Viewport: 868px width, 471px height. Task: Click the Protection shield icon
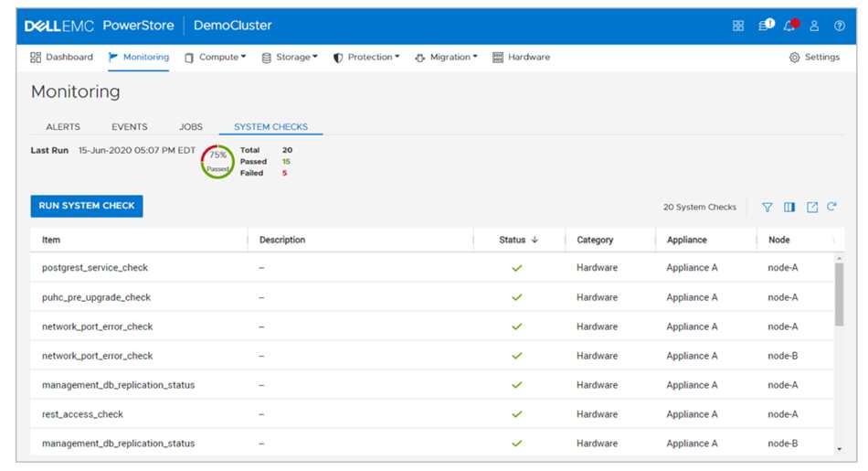tap(338, 58)
